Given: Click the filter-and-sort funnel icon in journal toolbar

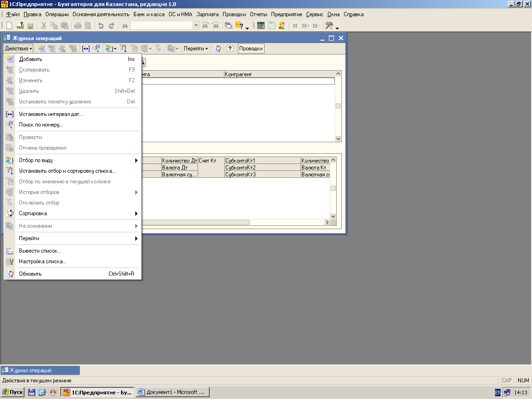Looking at the screenshot, I should (x=123, y=48).
